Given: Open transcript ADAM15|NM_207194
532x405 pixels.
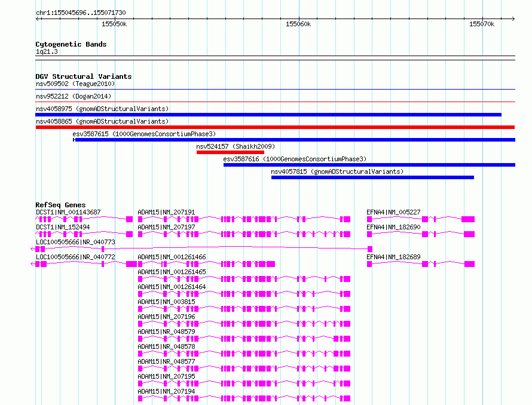Looking at the screenshot, I should click(166, 391).
